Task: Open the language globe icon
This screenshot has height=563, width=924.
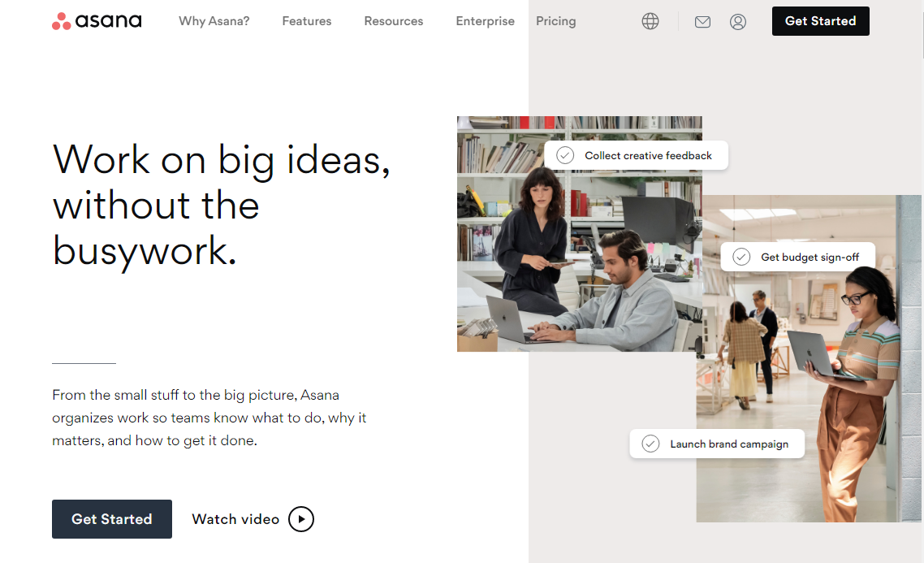Action: (650, 21)
